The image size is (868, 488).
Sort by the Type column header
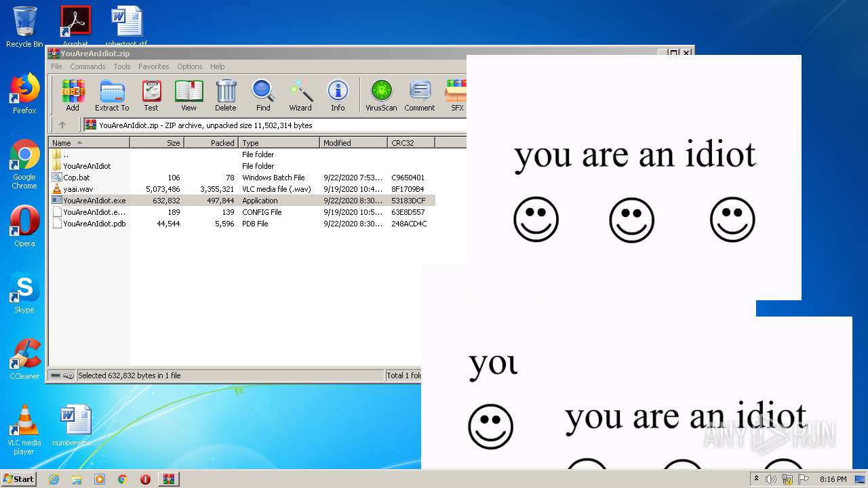click(x=279, y=142)
